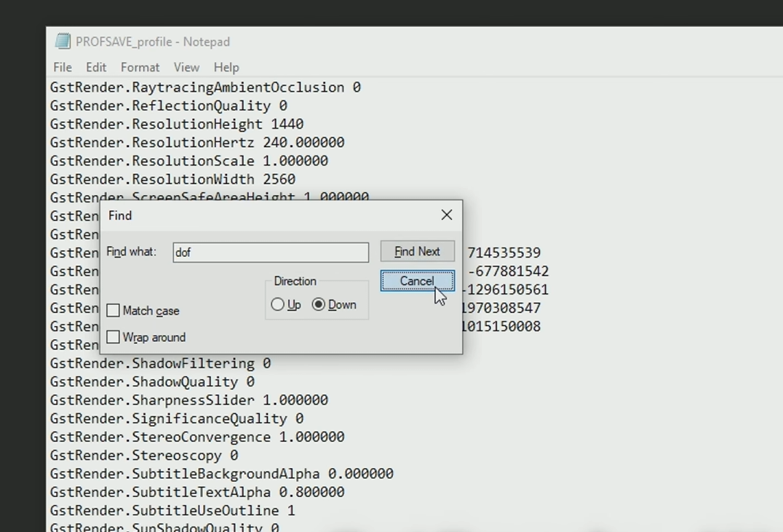This screenshot has height=532, width=783.
Task: Select the Up direction radio button
Action: 278,305
